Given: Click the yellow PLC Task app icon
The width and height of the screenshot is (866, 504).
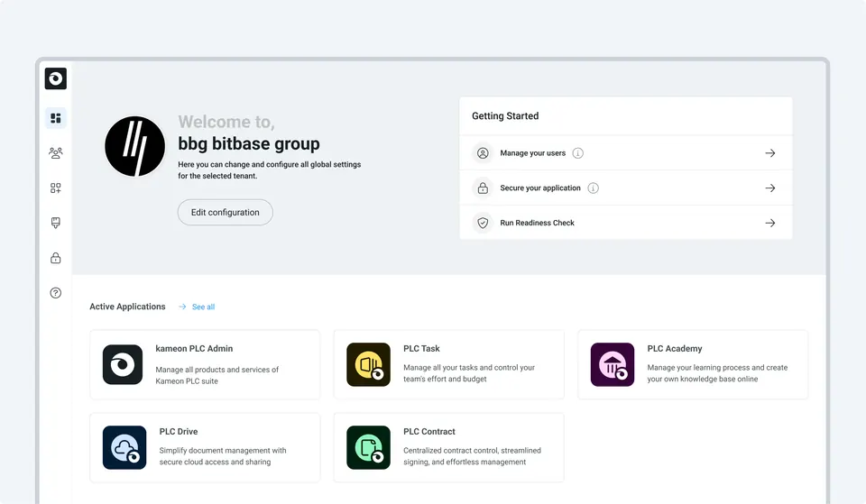Looking at the screenshot, I should [368, 364].
